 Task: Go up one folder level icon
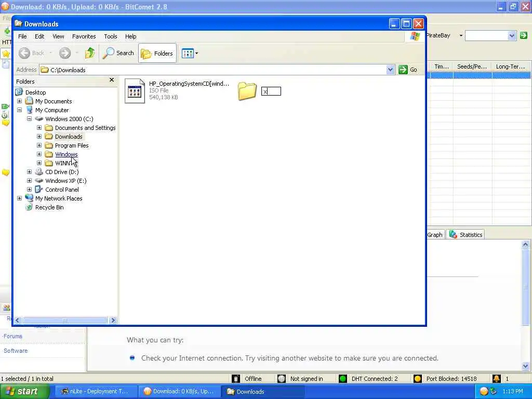coord(90,54)
